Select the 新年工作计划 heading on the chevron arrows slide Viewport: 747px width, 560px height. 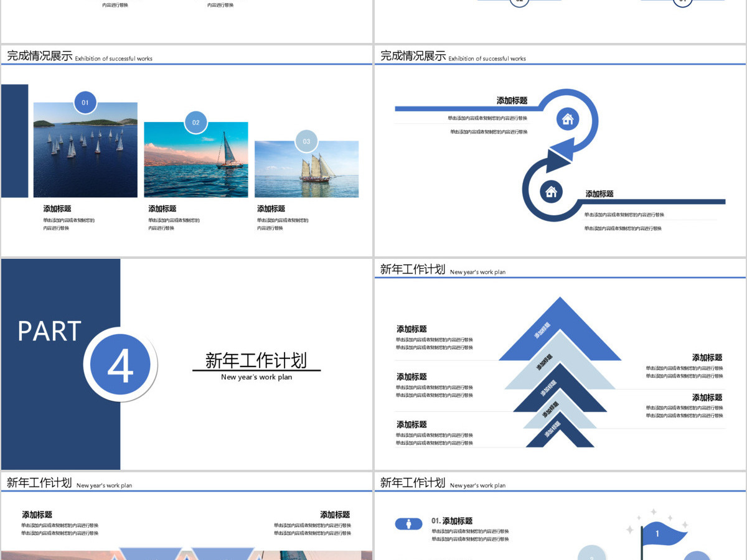coord(413,269)
